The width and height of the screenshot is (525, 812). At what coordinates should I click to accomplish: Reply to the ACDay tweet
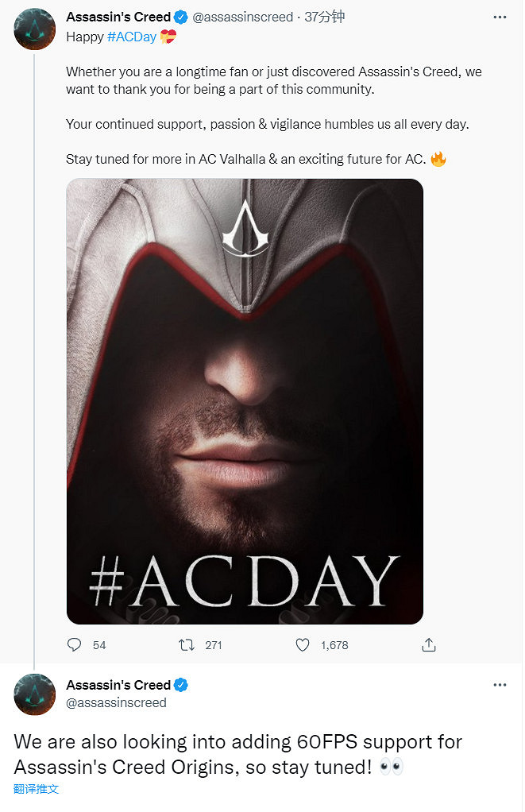pyautogui.click(x=75, y=644)
